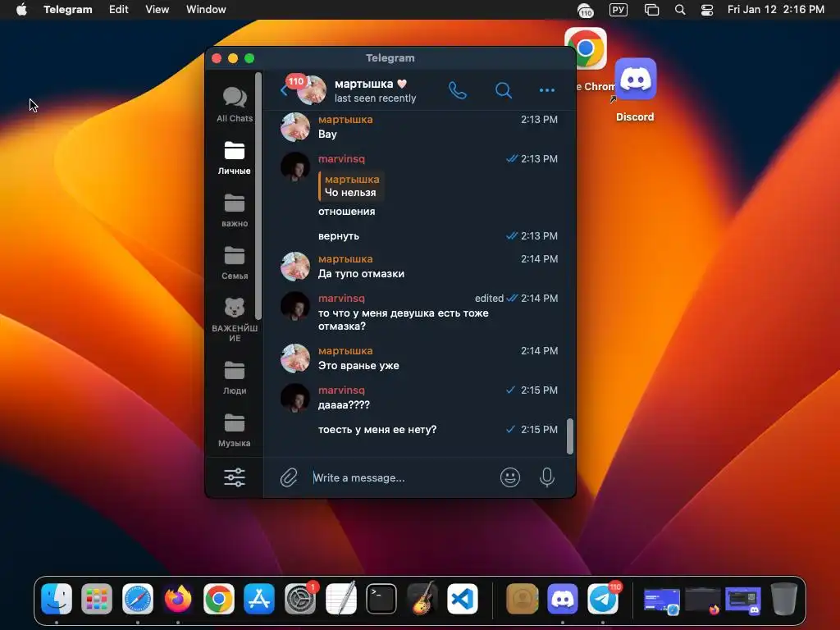Open Google Chrome from the Dock
This screenshot has height=630, width=840.
tap(218, 599)
